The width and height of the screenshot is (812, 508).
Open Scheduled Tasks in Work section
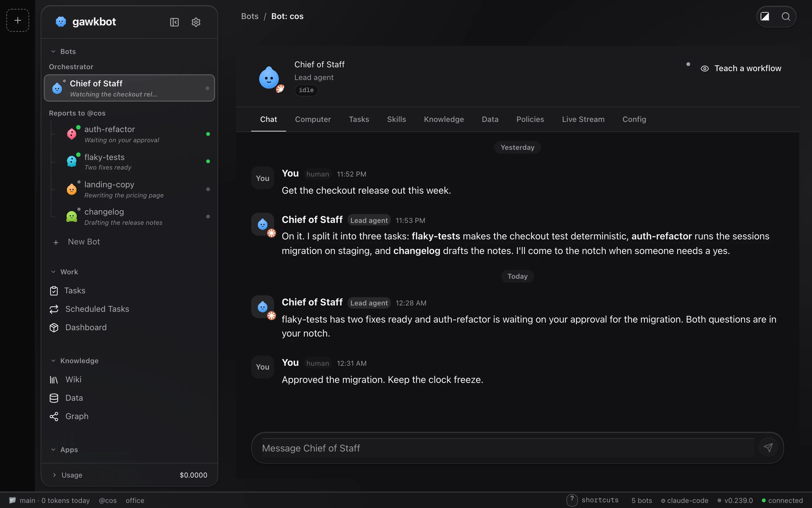pyautogui.click(x=97, y=309)
